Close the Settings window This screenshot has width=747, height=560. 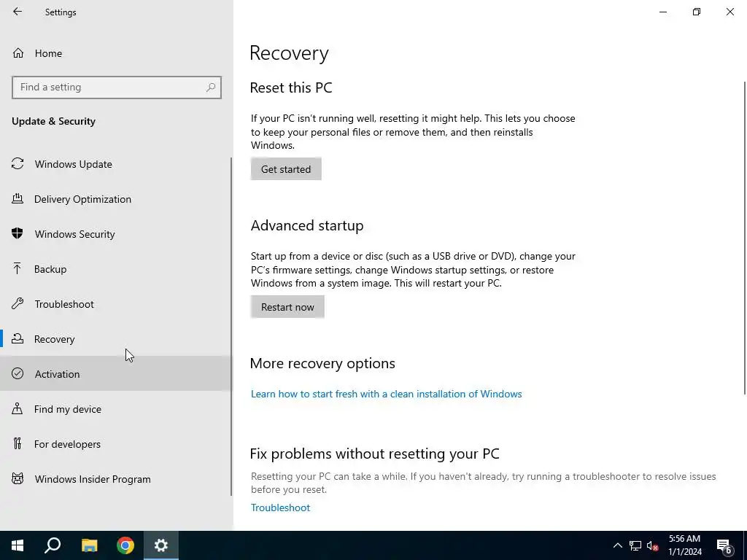(x=729, y=12)
